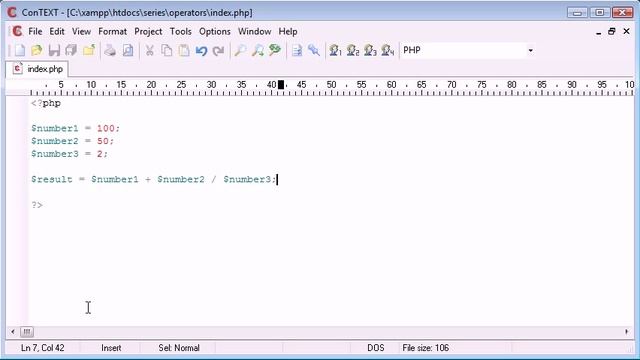The image size is (640, 360).
Task: Click scroll right arrow on horizontal scrollbar
Action: [627, 331]
